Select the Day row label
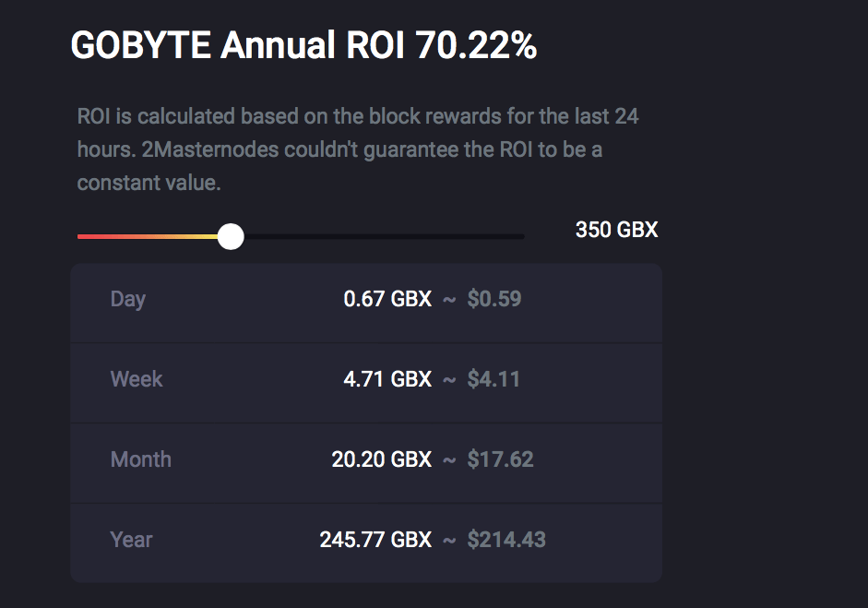Screen dimensions: 868x608 [x=128, y=299]
